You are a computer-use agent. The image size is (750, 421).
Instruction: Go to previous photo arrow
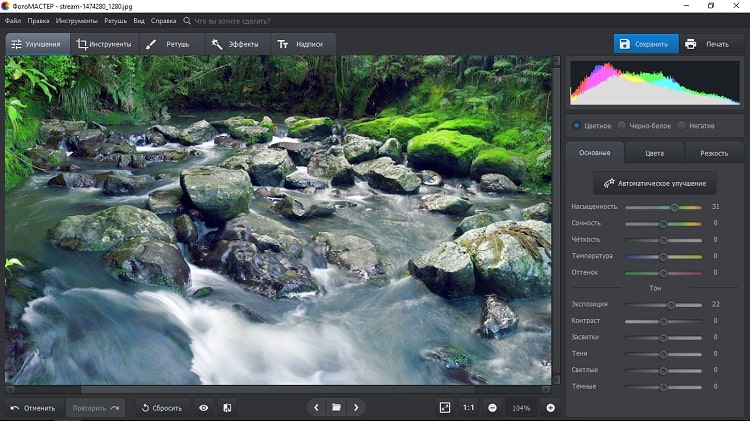pyautogui.click(x=317, y=408)
